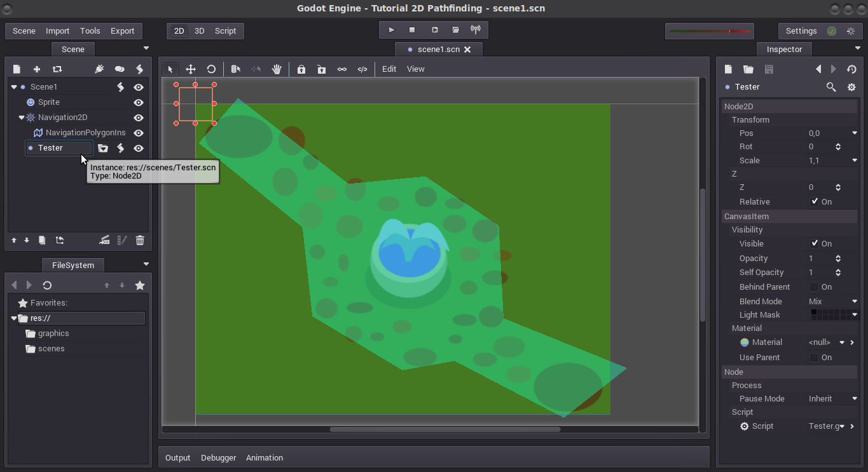Screen dimensions: 868x472
Task: Choose the Pan (hand) tool
Action: [277, 69]
